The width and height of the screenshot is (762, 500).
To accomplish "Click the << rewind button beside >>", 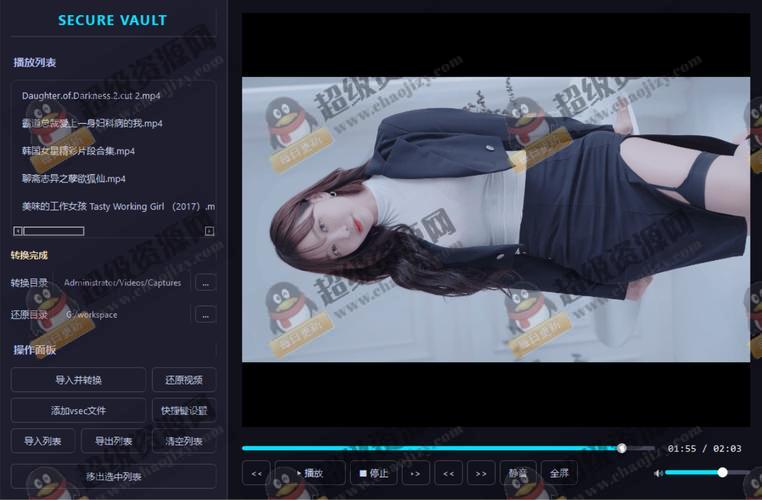I will click(449, 473).
